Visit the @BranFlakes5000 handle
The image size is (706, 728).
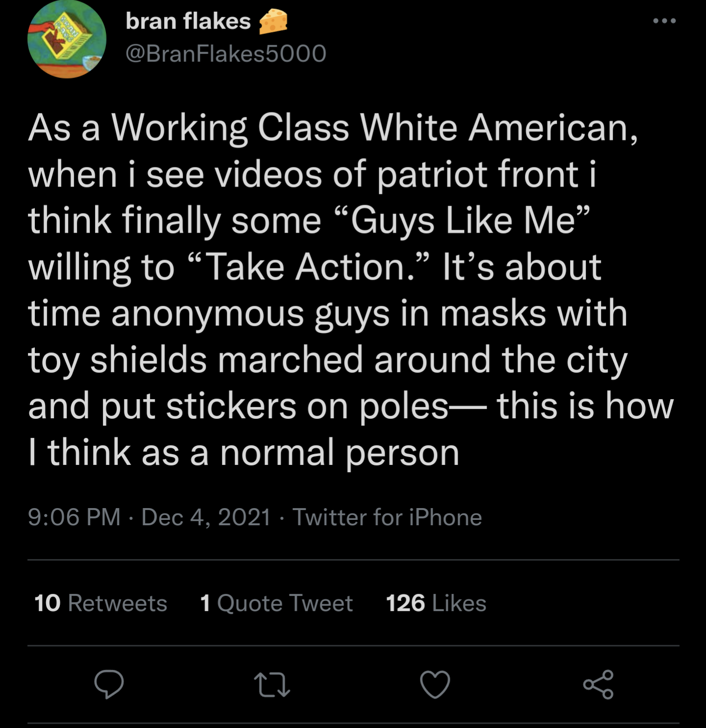[x=226, y=53]
